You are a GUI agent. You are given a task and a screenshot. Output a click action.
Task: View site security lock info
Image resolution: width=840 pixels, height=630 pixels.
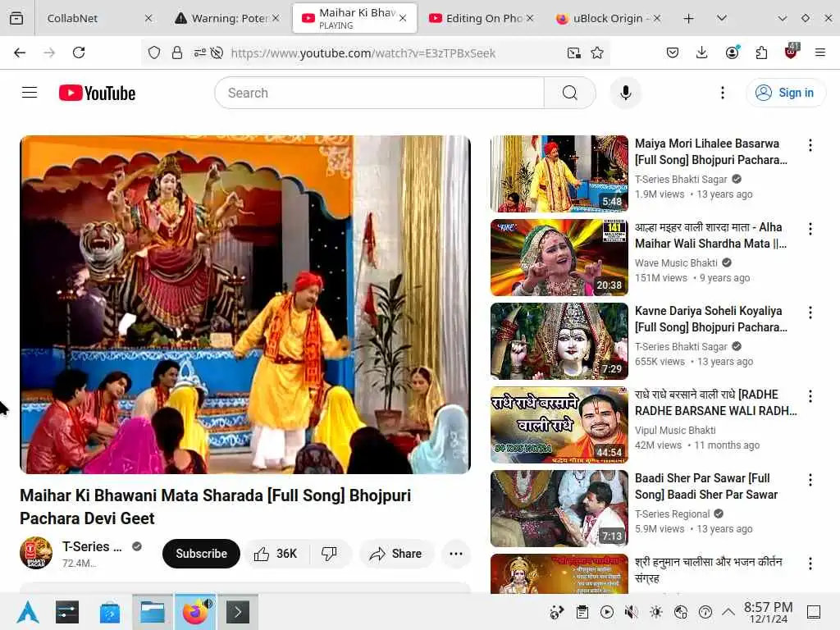[177, 52]
